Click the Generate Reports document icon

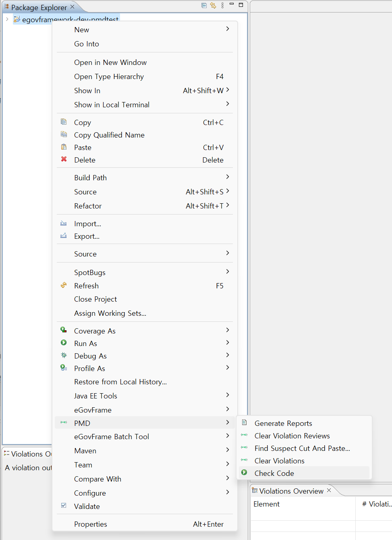click(x=244, y=423)
